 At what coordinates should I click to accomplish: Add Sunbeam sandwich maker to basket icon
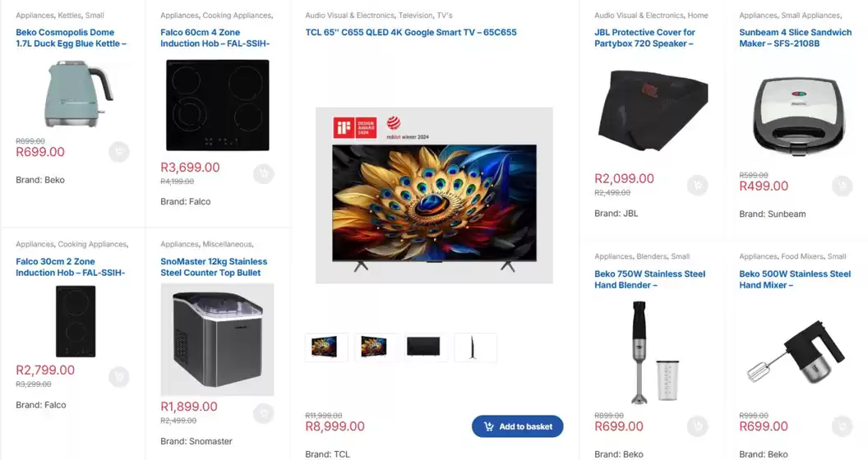pos(842,186)
